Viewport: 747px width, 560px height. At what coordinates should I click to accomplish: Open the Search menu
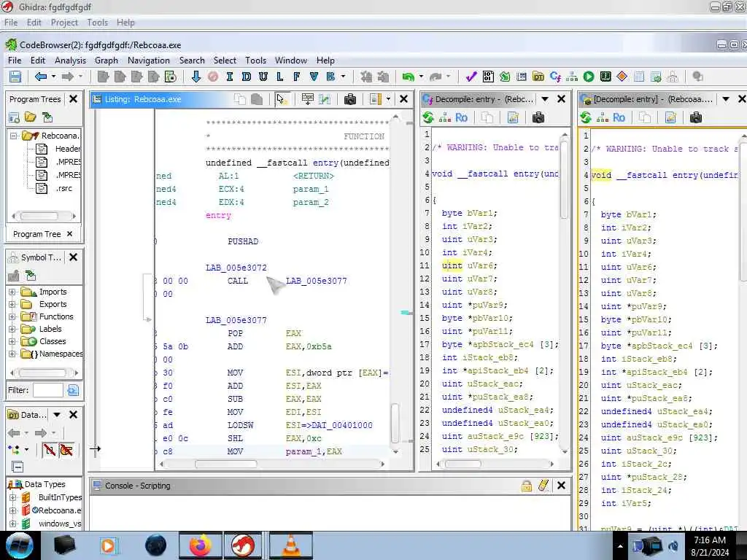coord(192,60)
